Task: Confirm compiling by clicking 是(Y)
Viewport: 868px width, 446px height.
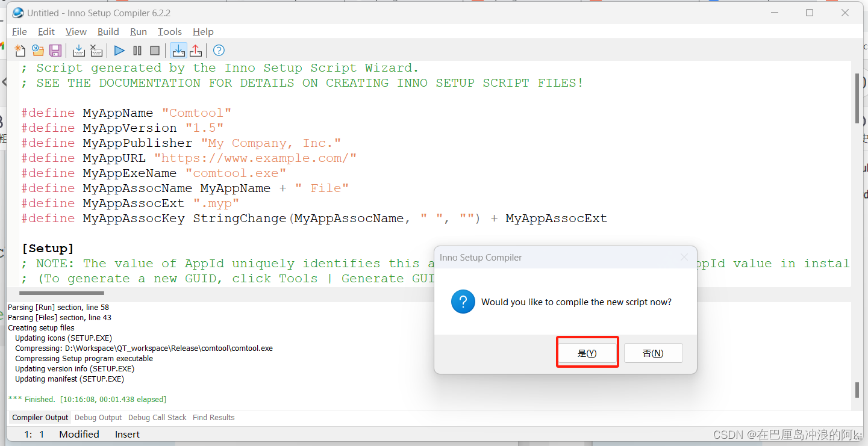Action: click(587, 352)
